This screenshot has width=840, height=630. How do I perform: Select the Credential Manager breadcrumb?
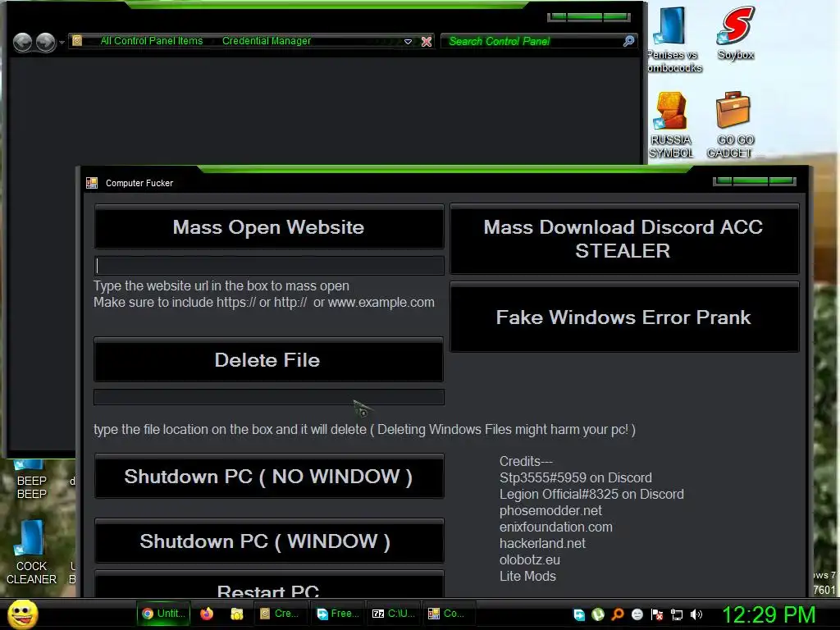[x=267, y=41]
